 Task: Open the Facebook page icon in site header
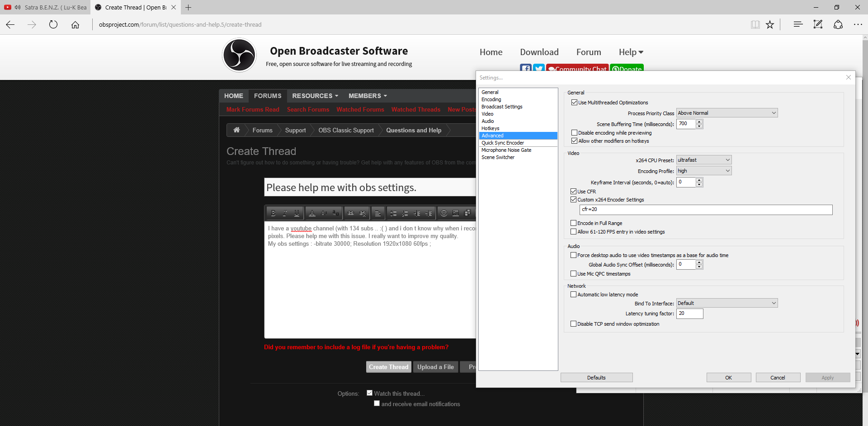[x=526, y=68]
